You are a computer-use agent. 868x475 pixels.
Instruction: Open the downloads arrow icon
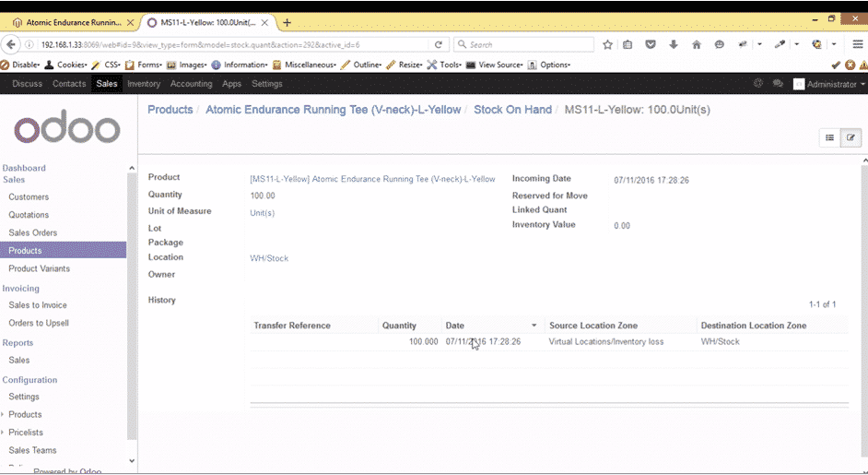click(x=674, y=44)
